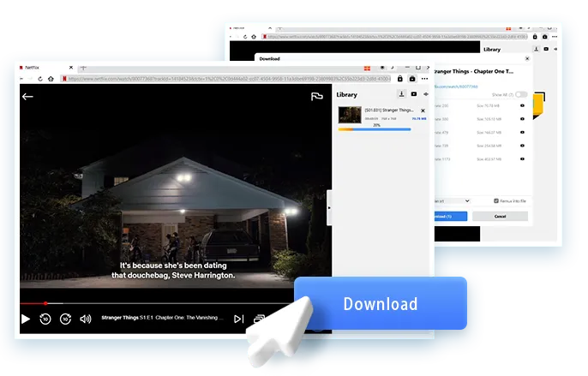This screenshot has width=588, height=376.
Task: Rewind 10 seconds in the player
Action: point(45,319)
